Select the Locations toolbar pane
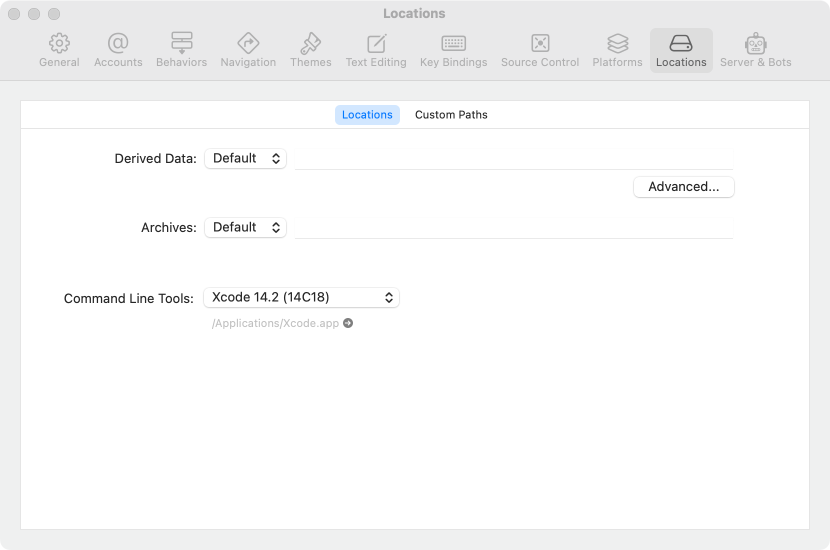 point(681,50)
